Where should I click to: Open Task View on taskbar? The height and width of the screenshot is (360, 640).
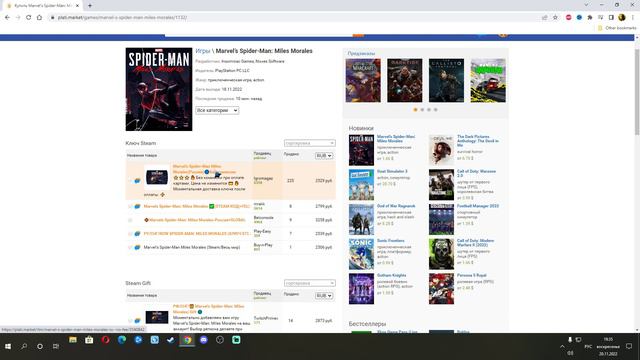56,347
